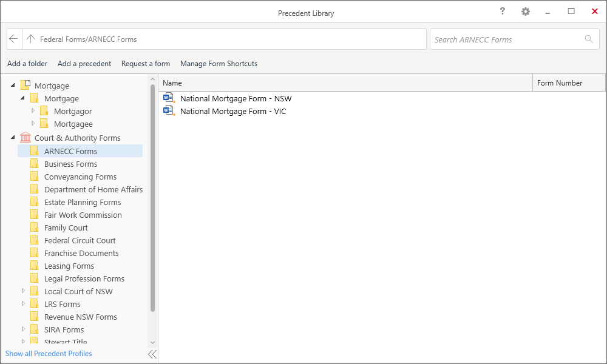Select National Mortgage Form - NSW
This screenshot has width=607, height=364.
(236, 99)
